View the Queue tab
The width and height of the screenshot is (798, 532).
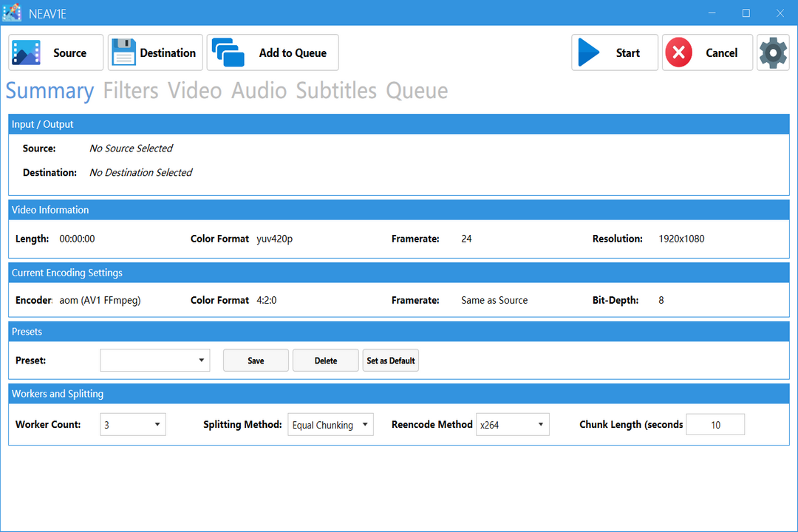416,90
